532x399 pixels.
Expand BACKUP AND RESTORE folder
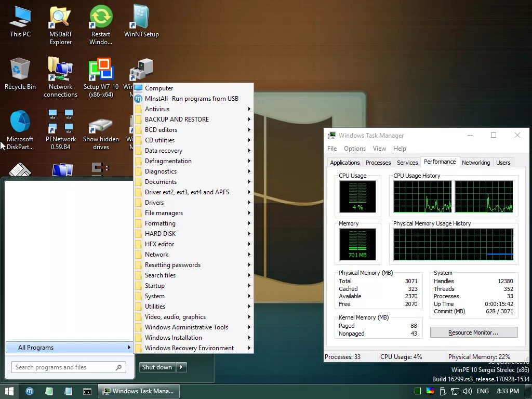pyautogui.click(x=193, y=119)
